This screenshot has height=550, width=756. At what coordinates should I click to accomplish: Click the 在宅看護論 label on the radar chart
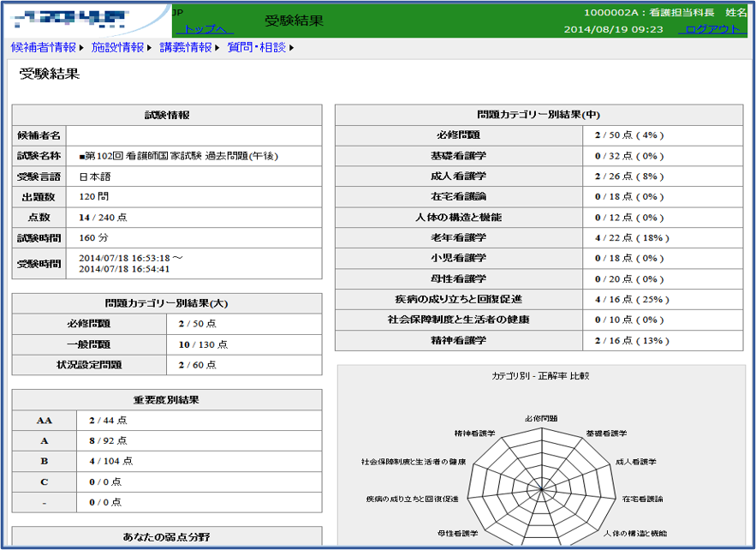(x=642, y=499)
